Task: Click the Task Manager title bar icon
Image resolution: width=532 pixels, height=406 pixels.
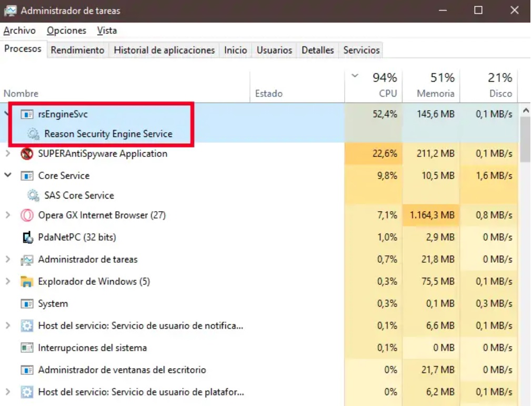Action: pos(10,11)
